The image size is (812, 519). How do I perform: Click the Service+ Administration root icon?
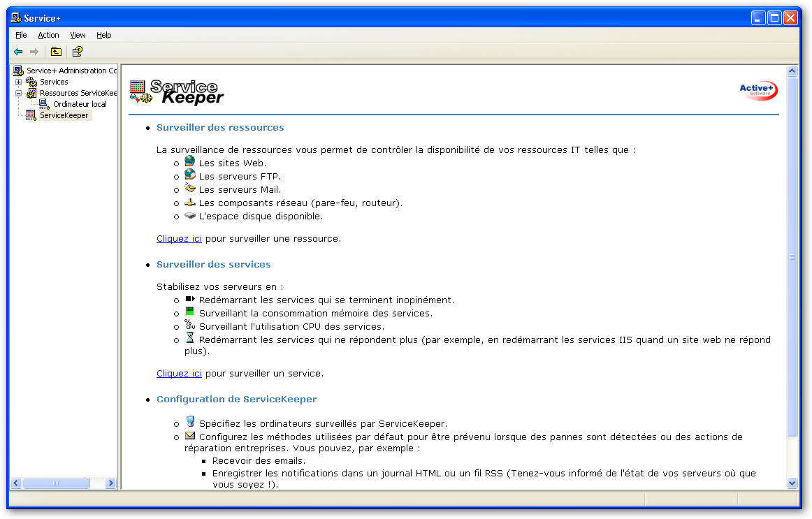pyautogui.click(x=19, y=71)
